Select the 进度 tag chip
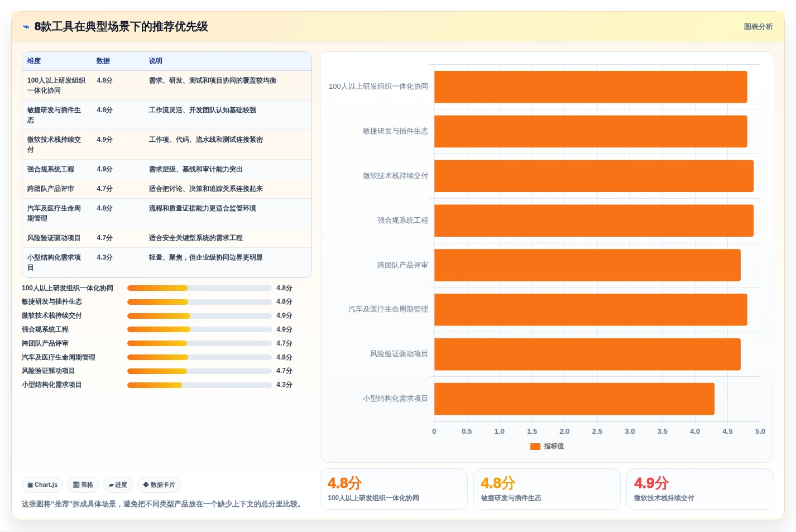Image resolution: width=796 pixels, height=532 pixels. (x=118, y=485)
